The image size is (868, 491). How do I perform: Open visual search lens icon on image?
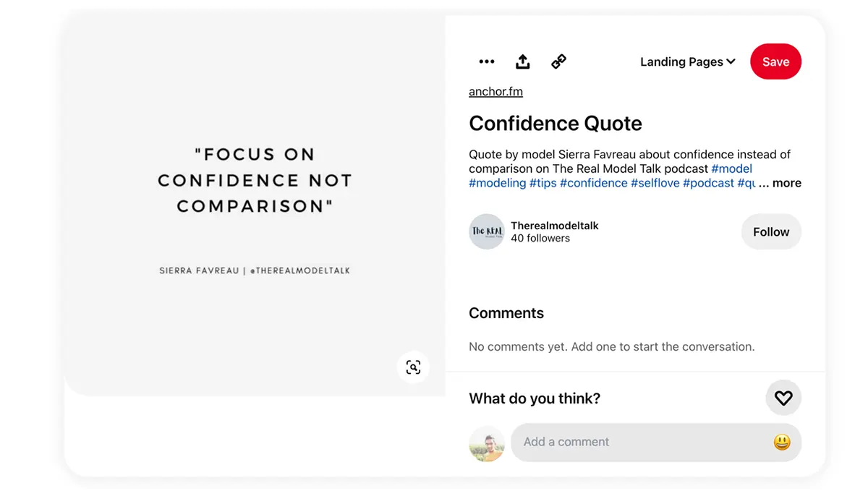click(413, 367)
